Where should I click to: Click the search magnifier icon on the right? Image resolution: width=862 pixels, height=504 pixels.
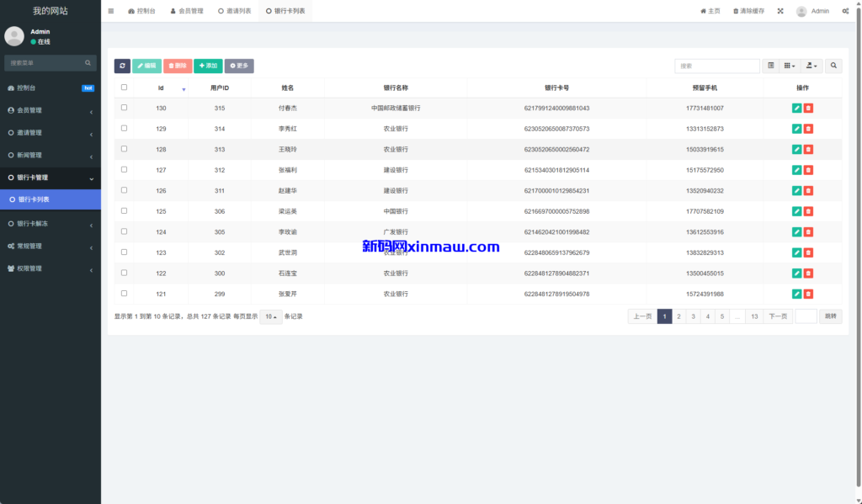pyautogui.click(x=833, y=65)
